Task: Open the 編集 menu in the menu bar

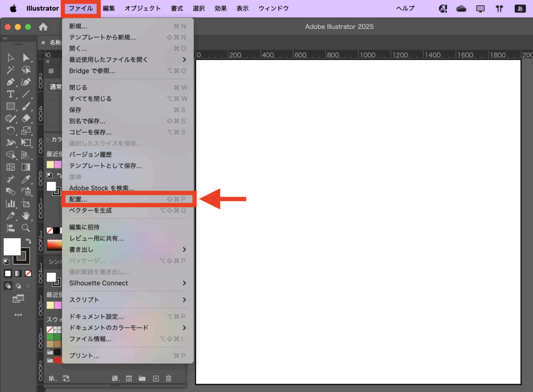Action: (109, 8)
